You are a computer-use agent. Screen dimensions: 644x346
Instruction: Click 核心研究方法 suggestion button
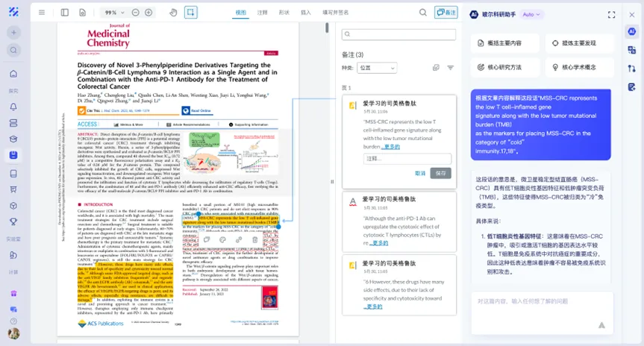click(504, 67)
